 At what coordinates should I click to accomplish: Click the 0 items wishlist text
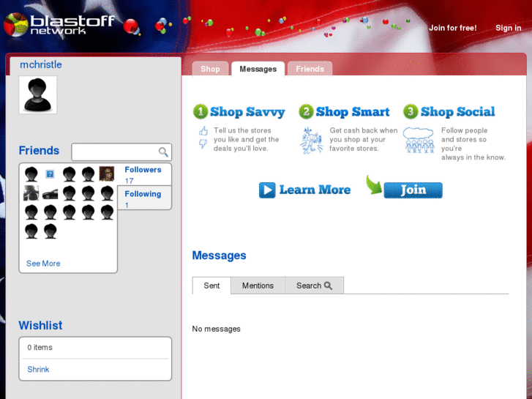(x=40, y=347)
